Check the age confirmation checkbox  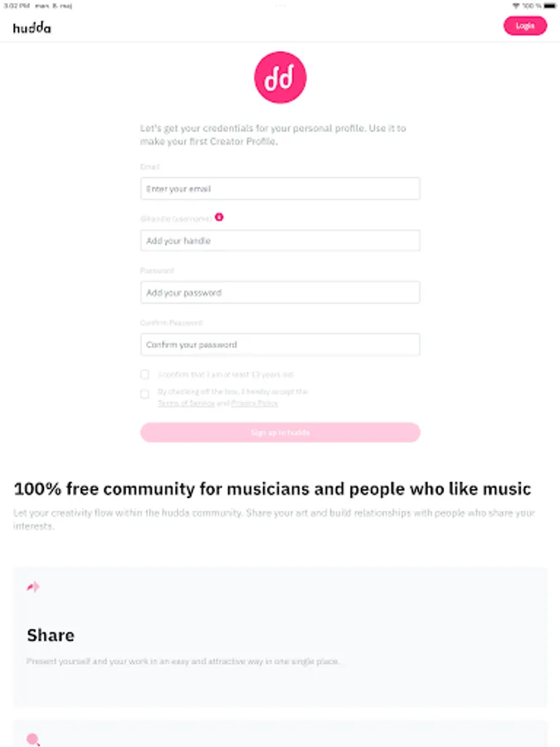145,374
